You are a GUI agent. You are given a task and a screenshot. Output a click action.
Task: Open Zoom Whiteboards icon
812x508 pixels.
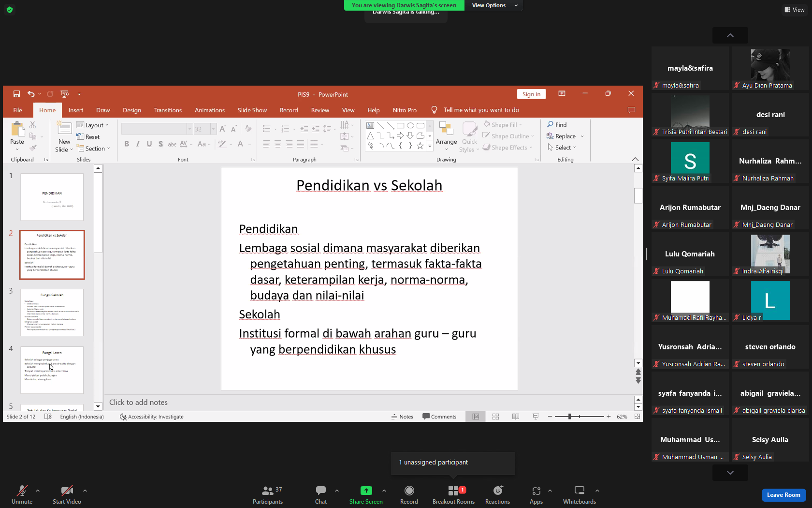(579, 494)
